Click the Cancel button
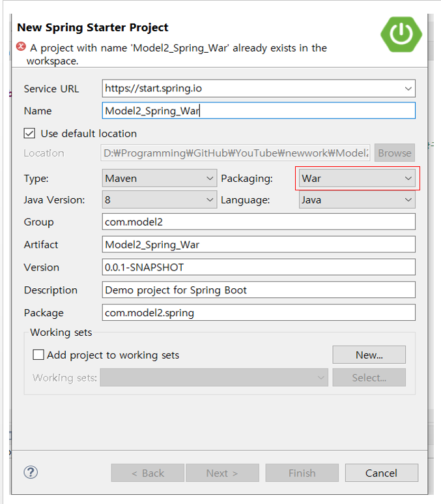This screenshot has height=504, width=441. [x=382, y=473]
